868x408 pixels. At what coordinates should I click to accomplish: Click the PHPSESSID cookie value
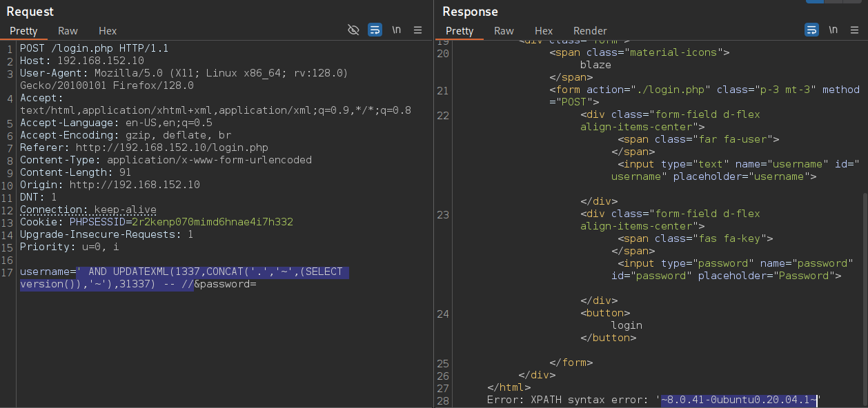pos(213,222)
